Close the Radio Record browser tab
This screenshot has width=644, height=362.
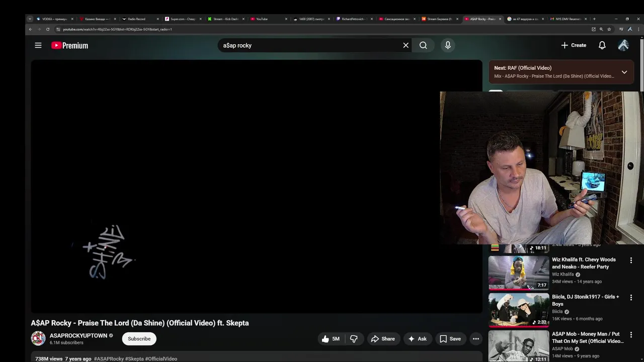pyautogui.click(x=157, y=19)
